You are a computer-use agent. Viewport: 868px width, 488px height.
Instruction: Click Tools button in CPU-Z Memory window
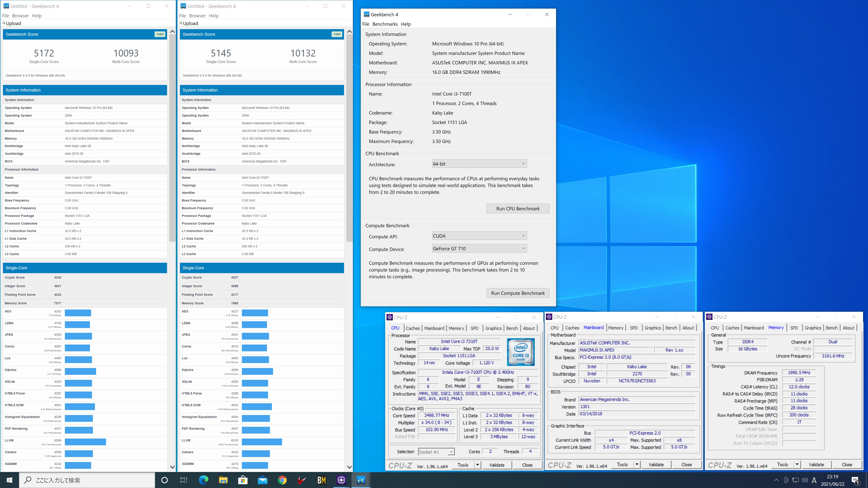click(782, 465)
